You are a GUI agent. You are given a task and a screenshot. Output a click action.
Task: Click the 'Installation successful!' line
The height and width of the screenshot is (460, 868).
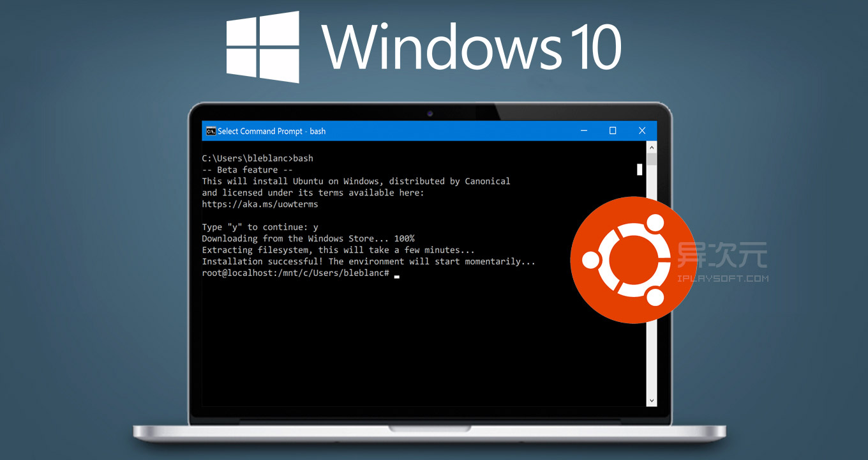pyautogui.click(x=369, y=262)
